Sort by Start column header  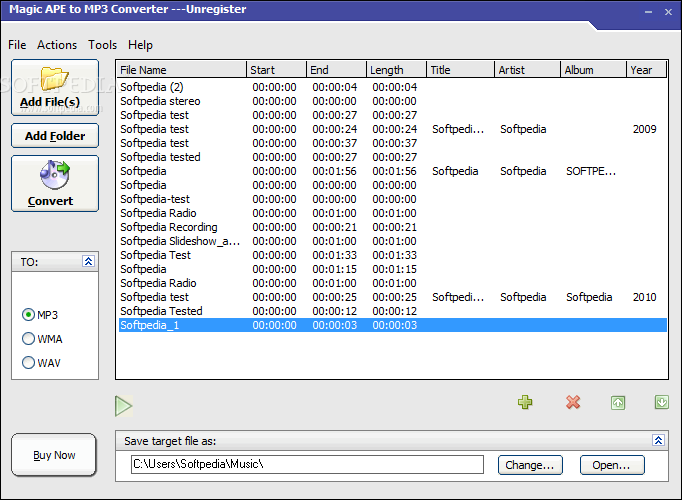276,70
